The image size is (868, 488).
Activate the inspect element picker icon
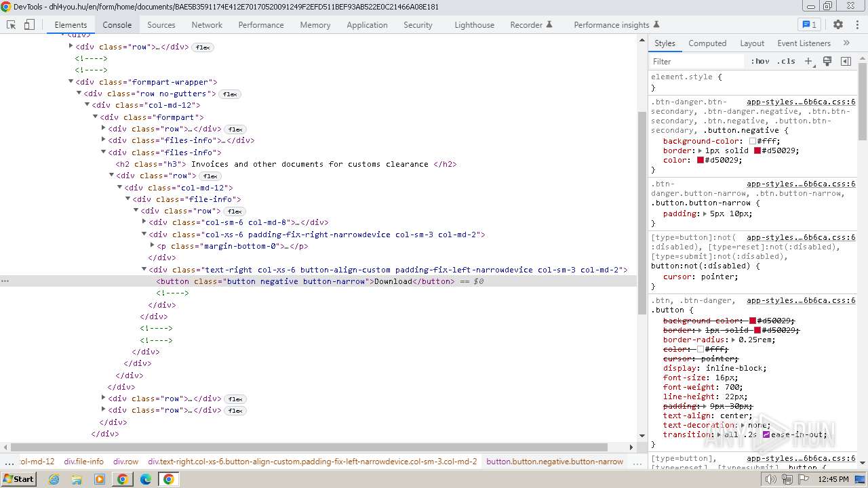(12, 24)
